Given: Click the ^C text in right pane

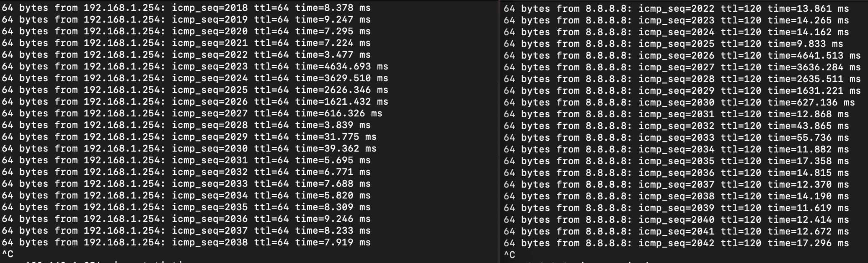Looking at the screenshot, I should coord(509,255).
